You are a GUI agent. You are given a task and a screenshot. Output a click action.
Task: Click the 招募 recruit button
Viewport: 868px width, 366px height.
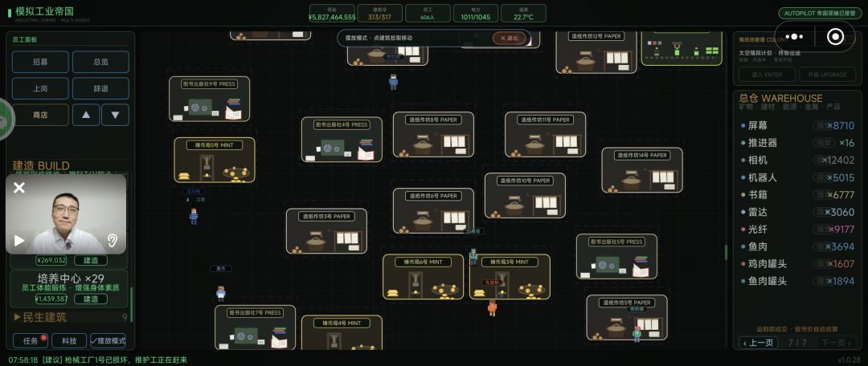(40, 62)
